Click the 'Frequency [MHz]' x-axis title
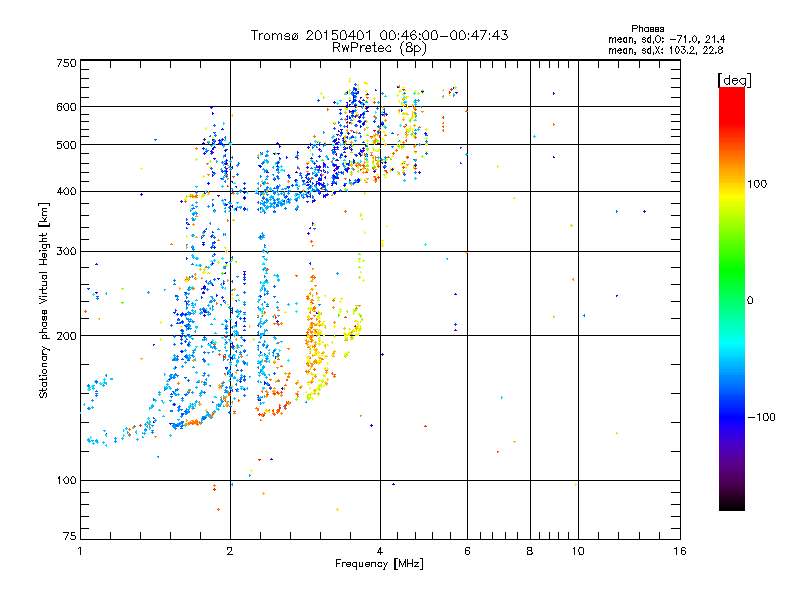 coord(379,564)
